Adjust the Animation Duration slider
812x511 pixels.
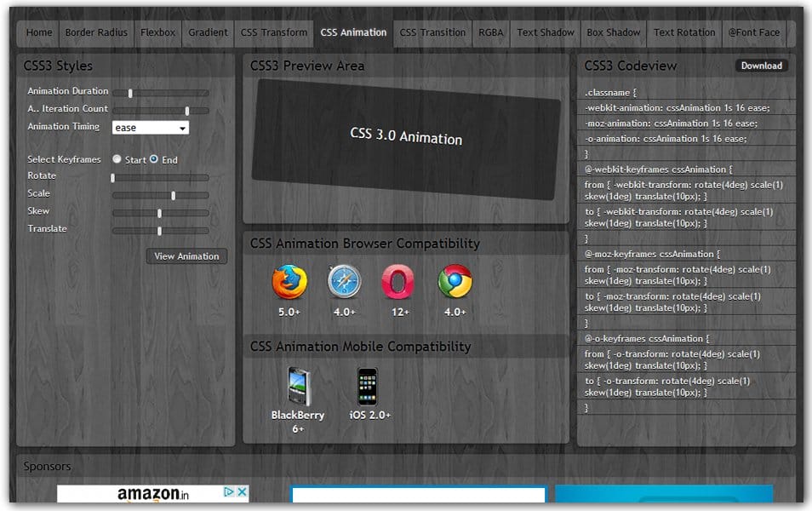click(129, 94)
